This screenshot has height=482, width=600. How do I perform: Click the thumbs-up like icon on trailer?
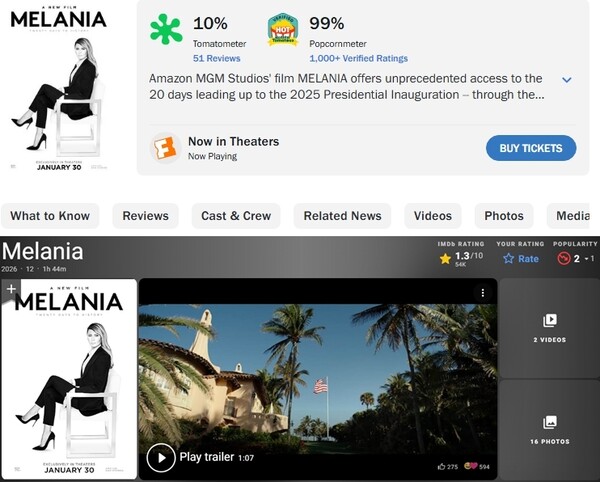[441, 466]
